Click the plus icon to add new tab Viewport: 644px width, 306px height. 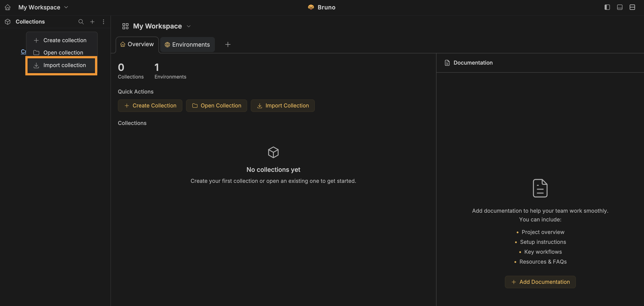click(x=228, y=45)
